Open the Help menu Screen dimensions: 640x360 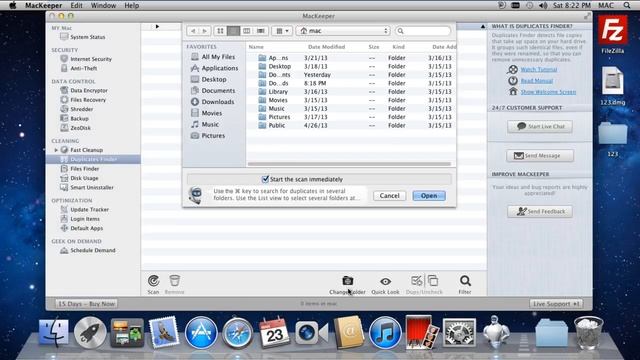pos(131,5)
